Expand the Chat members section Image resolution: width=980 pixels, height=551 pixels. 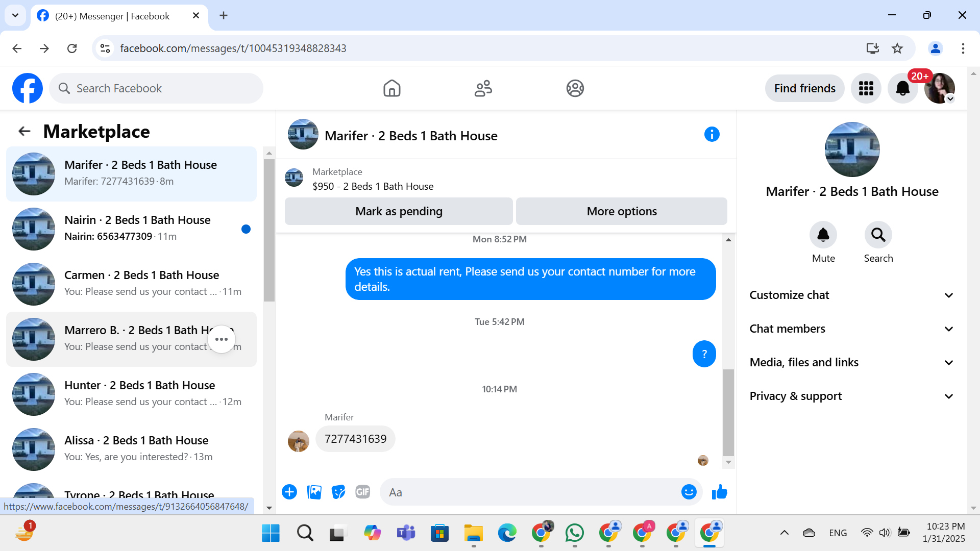852,329
